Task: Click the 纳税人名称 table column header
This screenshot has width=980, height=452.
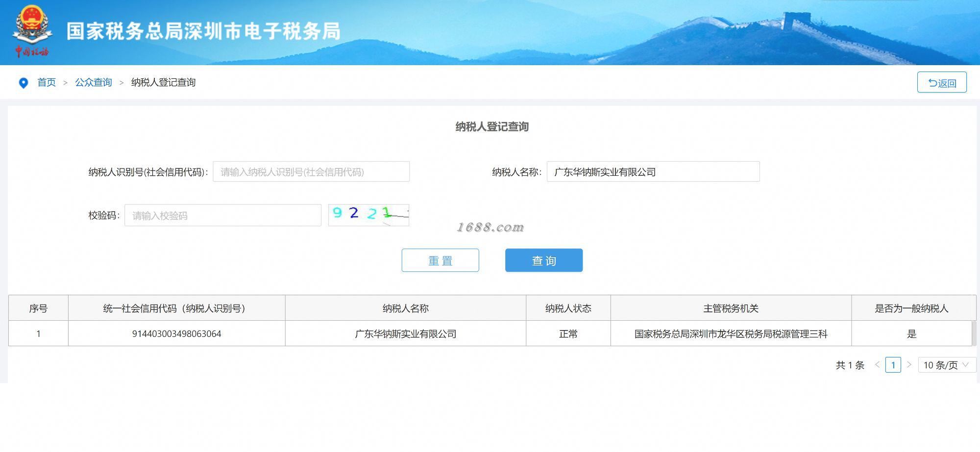Action: click(406, 308)
